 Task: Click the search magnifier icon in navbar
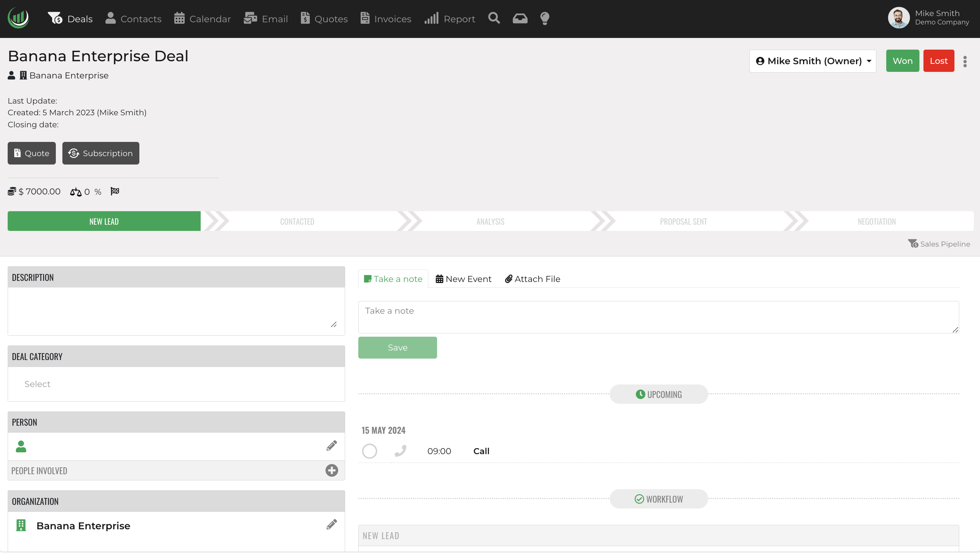[x=494, y=18]
